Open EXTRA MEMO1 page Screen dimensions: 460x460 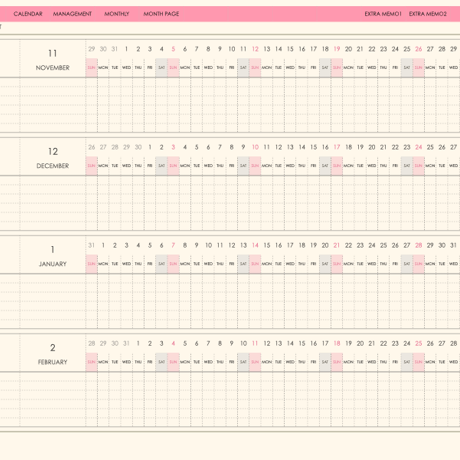pos(383,14)
